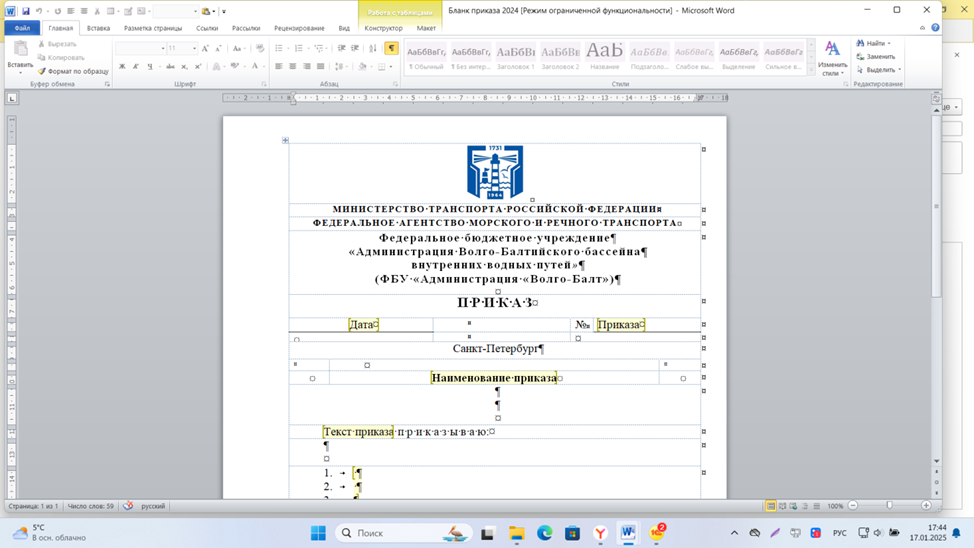Screen dimensions: 974x548
Task: Save the document from quick access toolbar
Action: (x=25, y=11)
